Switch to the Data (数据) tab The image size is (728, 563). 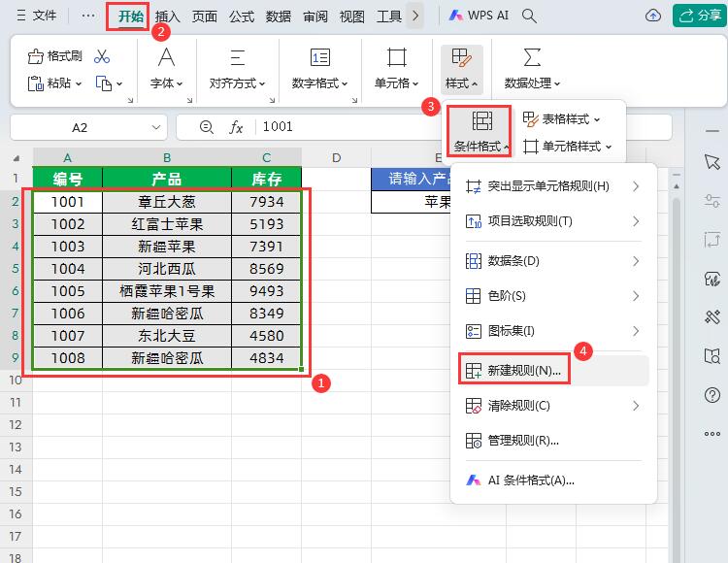pyautogui.click(x=279, y=17)
